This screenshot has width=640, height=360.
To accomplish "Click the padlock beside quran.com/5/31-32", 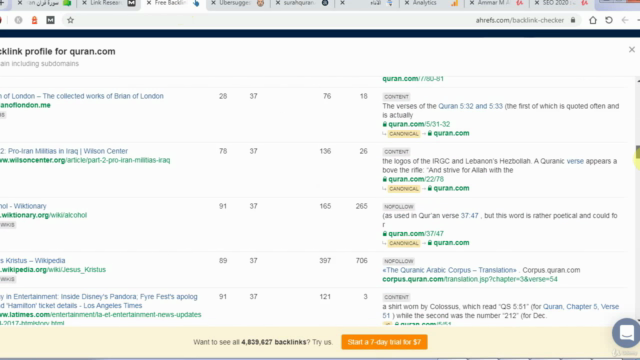I will (x=384, y=124).
